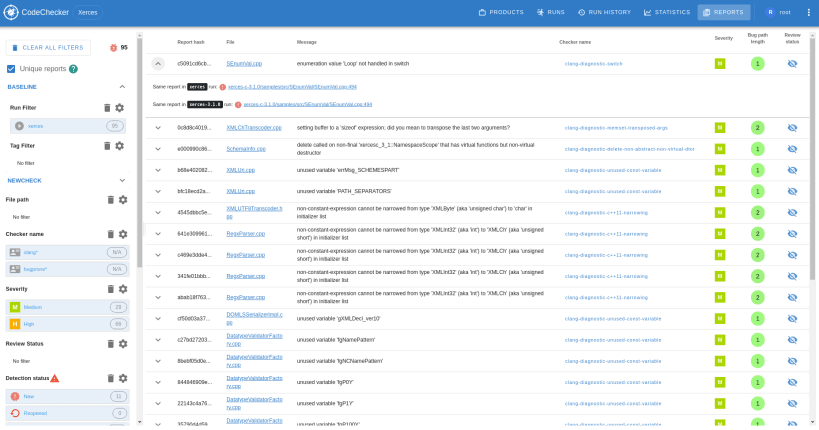
Task: Click Clear All Filters button
Action: point(48,48)
